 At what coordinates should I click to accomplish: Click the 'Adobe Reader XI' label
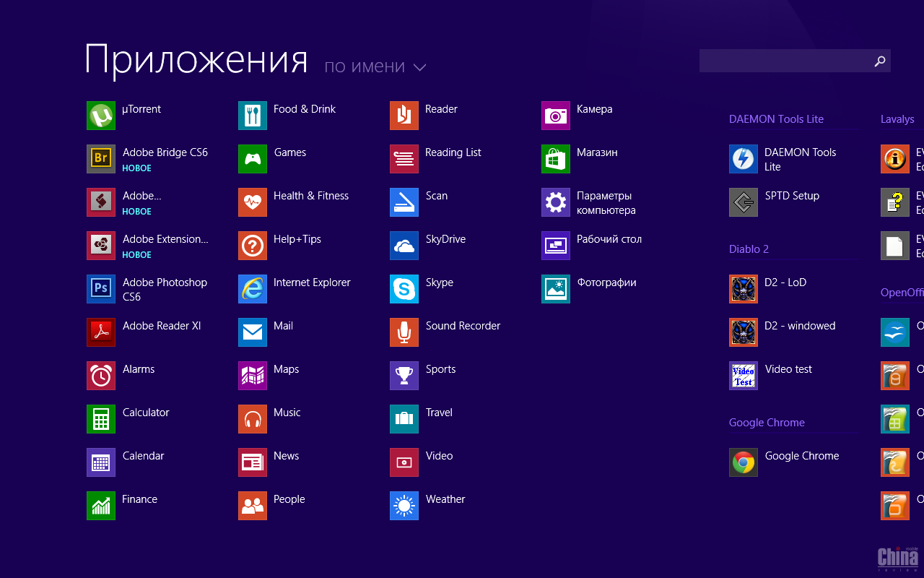[x=162, y=326]
